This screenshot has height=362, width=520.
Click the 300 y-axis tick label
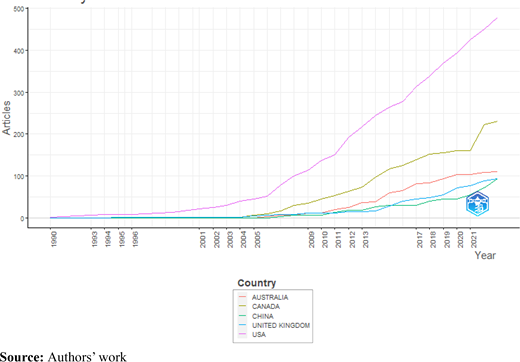point(19,93)
